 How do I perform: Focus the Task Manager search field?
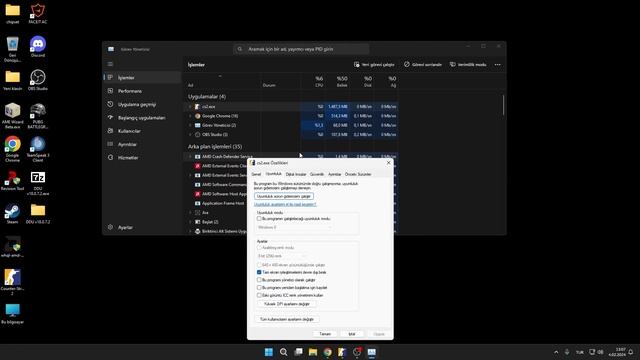[x=301, y=49]
